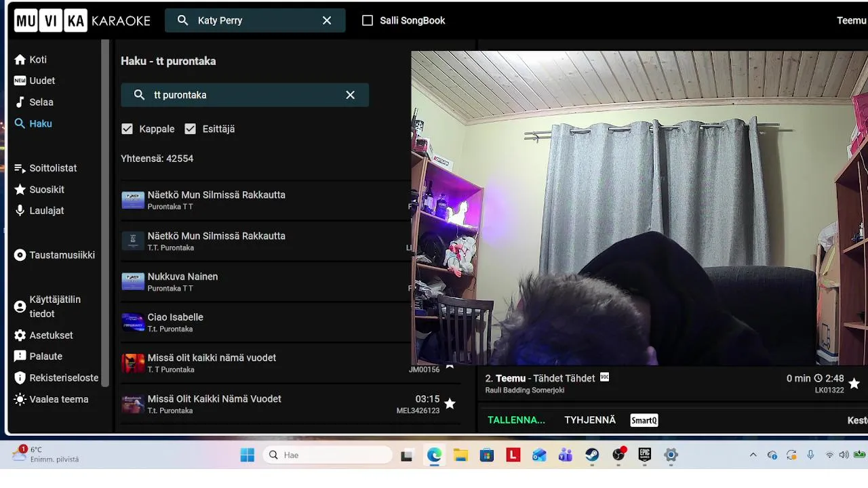Open the Windows Start menu
The height and width of the screenshot is (488, 868).
pos(248,455)
